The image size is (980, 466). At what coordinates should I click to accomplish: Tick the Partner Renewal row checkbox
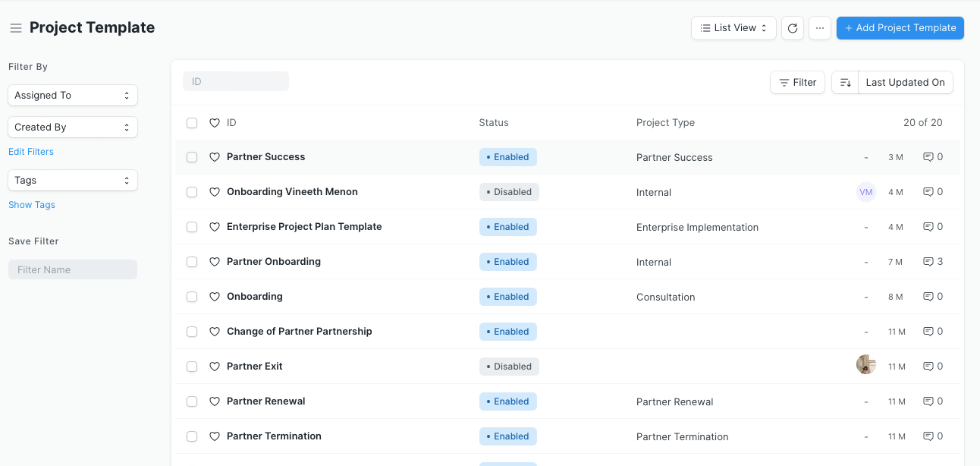192,401
